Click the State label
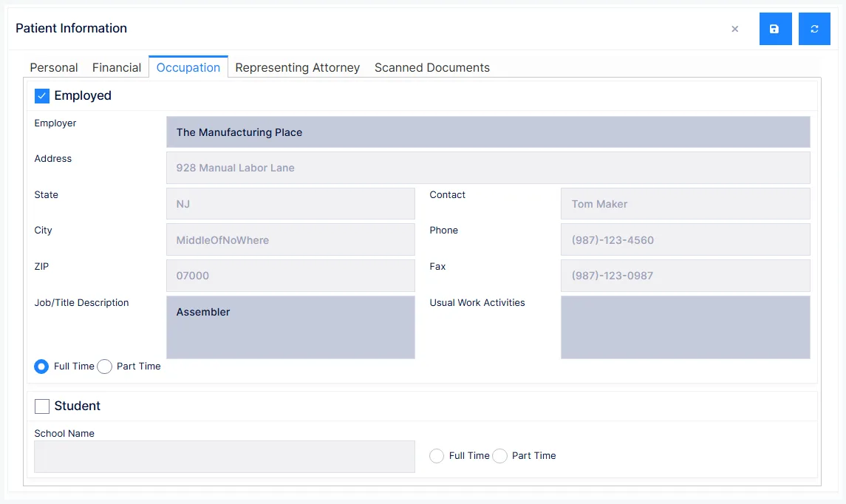 (x=46, y=195)
